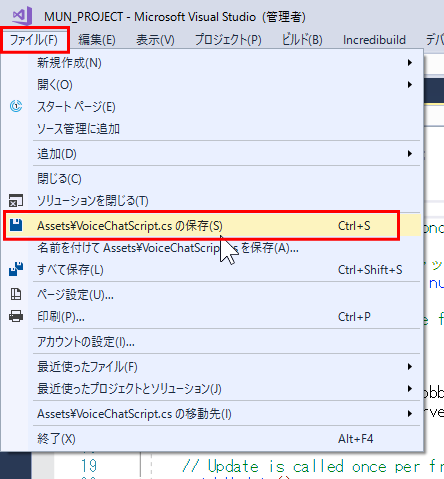Expand 最近使ったファイル(F) submenu arrow
444x479 pixels.
pos(410,367)
